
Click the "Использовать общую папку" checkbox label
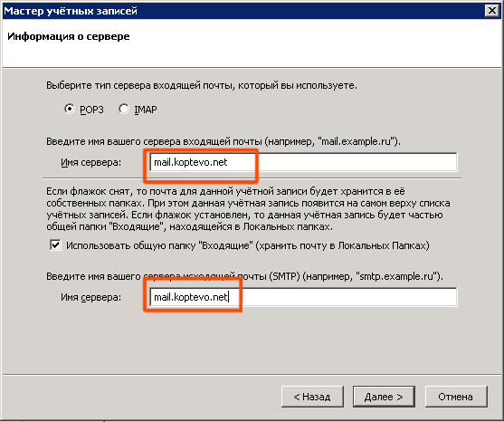[x=248, y=245]
